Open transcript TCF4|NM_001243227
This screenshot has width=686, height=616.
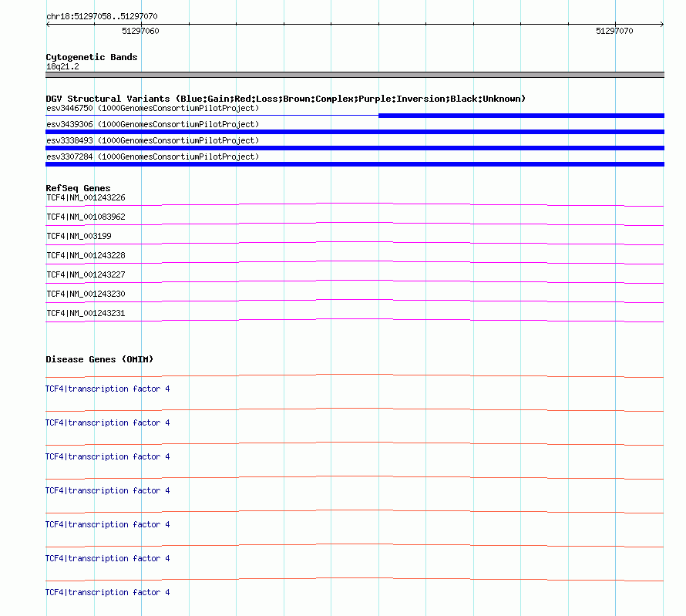pyautogui.click(x=86, y=274)
